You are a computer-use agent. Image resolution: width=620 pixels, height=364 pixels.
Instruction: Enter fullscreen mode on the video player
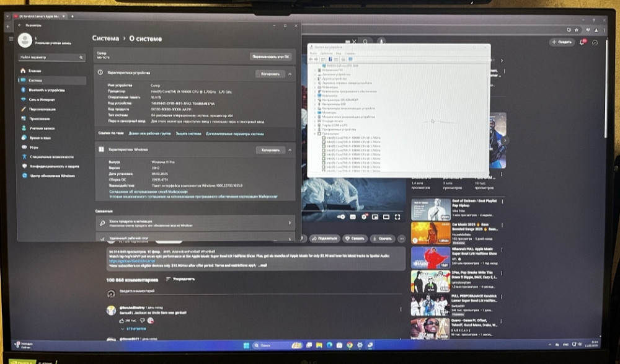pos(398,217)
